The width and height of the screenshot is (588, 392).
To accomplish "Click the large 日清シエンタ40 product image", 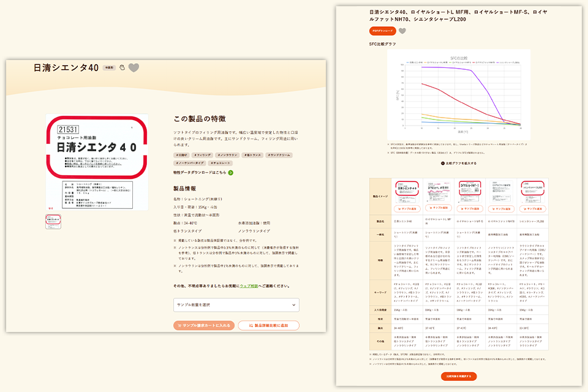I will [97, 163].
